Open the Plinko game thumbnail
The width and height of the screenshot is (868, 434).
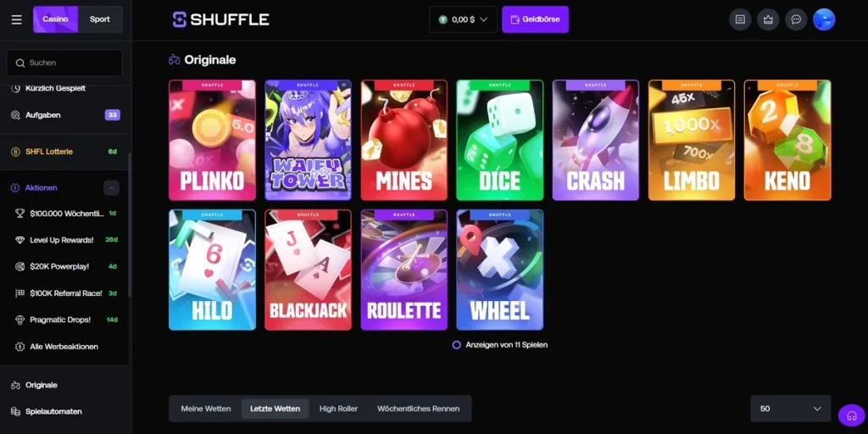213,140
